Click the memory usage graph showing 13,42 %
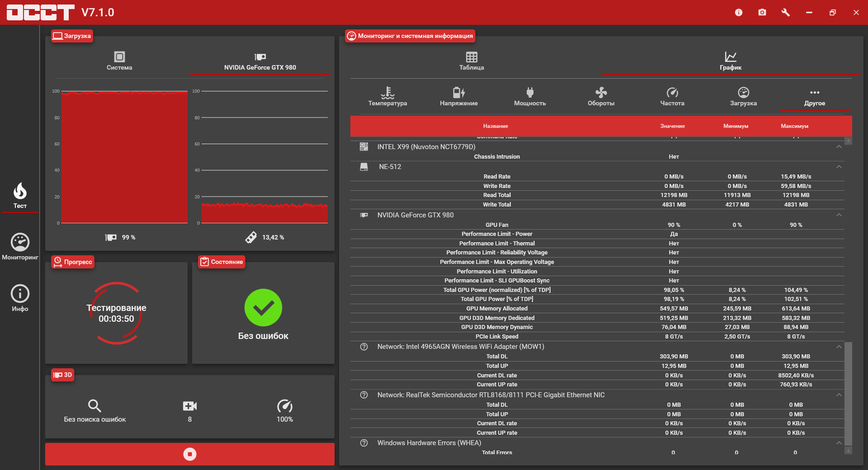The height and width of the screenshot is (470, 868). [264, 157]
